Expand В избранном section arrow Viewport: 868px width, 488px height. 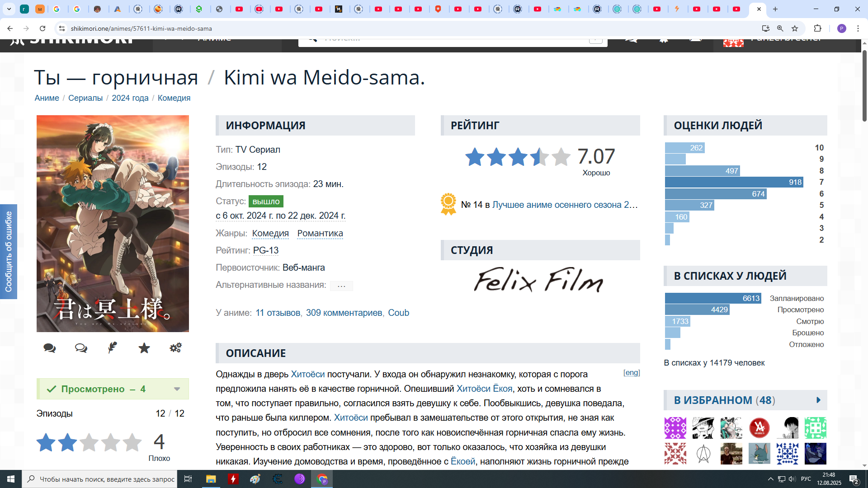[818, 400]
